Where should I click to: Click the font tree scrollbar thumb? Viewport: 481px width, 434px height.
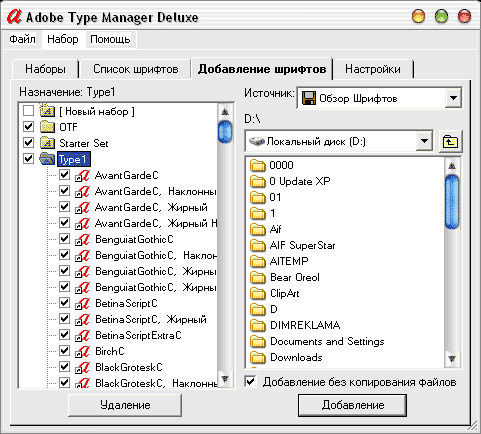[x=225, y=132]
